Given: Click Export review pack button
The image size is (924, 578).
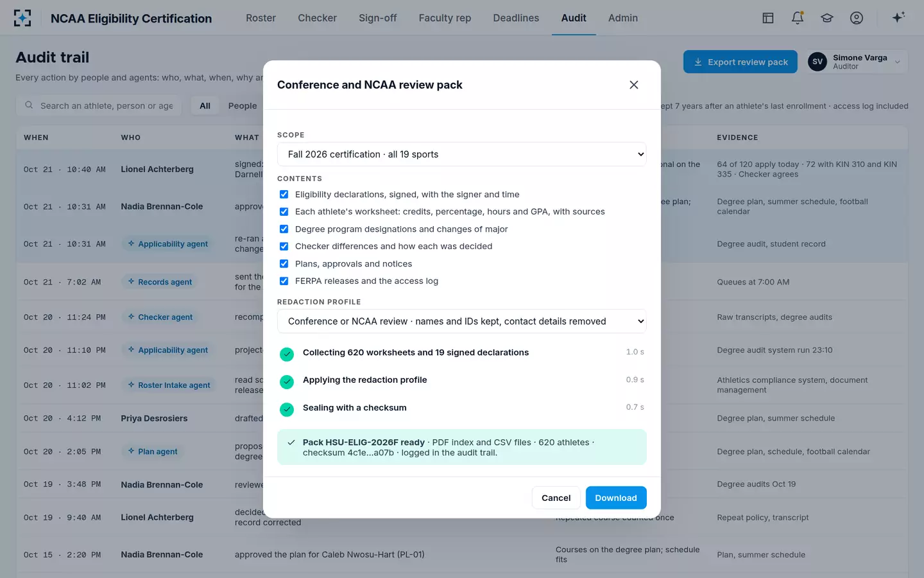Looking at the screenshot, I should click(740, 62).
